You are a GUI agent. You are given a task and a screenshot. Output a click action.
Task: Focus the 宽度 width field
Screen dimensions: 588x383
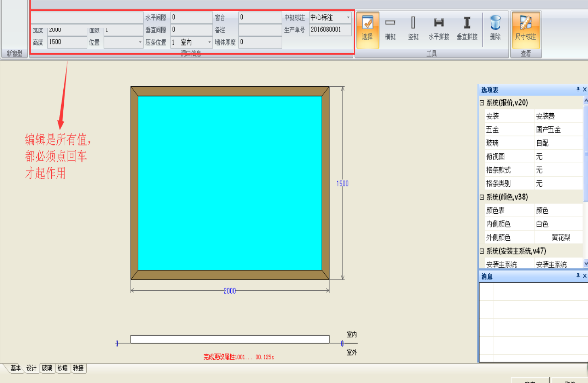[67, 30]
